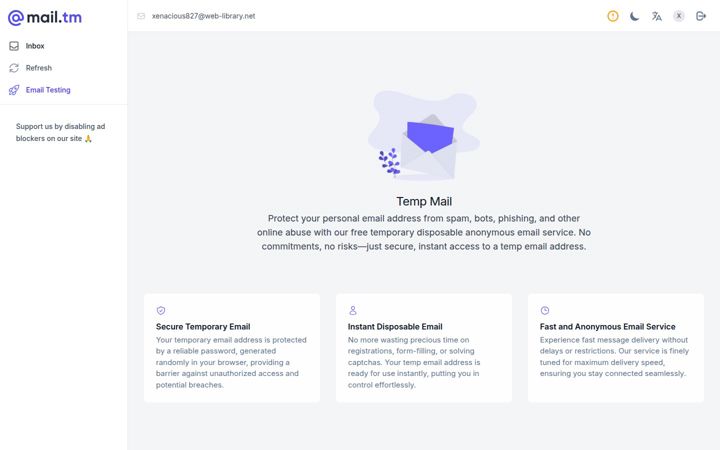The width and height of the screenshot is (720, 450).
Task: Click the yellow warning alert icon
Action: (613, 16)
